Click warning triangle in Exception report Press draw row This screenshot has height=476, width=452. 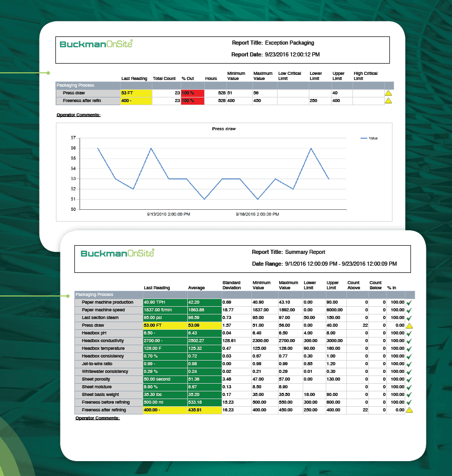pos(388,93)
